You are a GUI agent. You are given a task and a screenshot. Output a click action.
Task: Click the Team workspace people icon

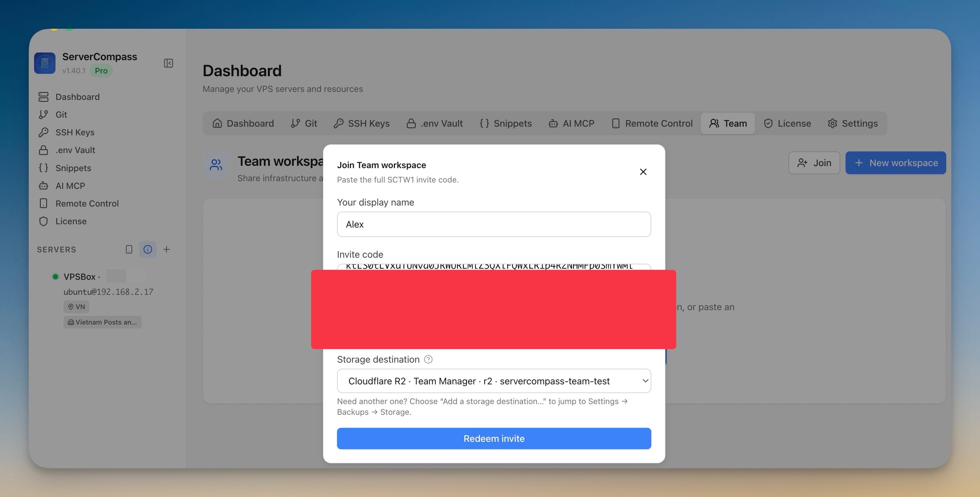(x=216, y=165)
